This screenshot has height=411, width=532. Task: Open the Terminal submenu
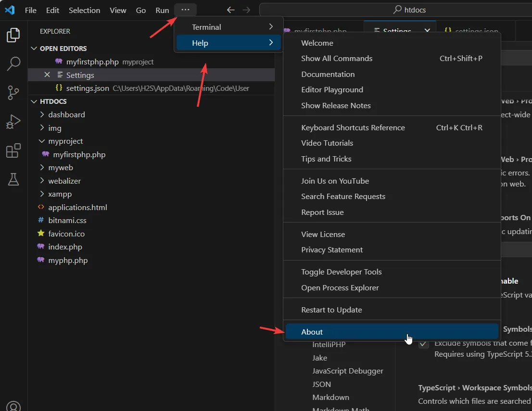(228, 27)
